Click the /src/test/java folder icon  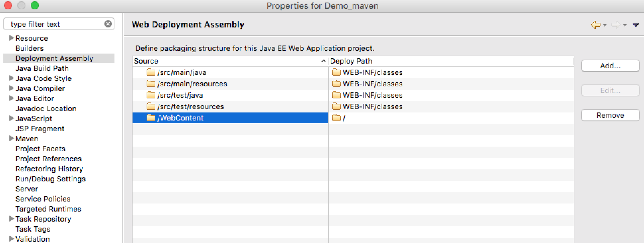coord(151,95)
